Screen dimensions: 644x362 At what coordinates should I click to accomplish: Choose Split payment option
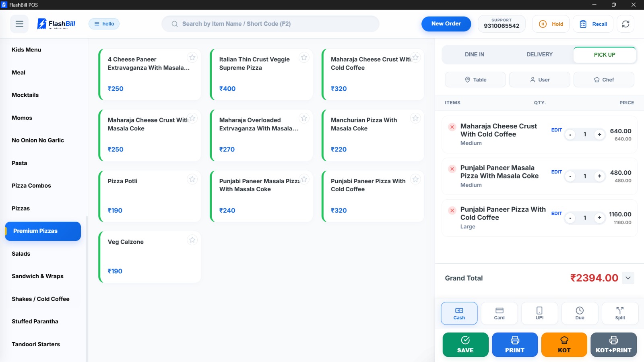pos(620,313)
